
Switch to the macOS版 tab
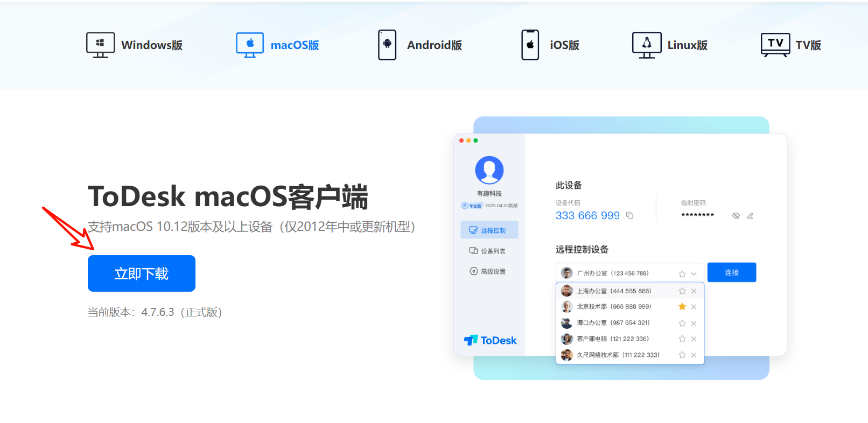[x=278, y=45]
